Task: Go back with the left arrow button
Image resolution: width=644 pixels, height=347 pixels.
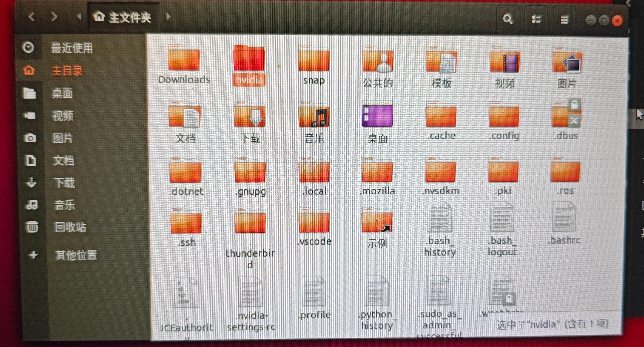Action: tap(31, 17)
